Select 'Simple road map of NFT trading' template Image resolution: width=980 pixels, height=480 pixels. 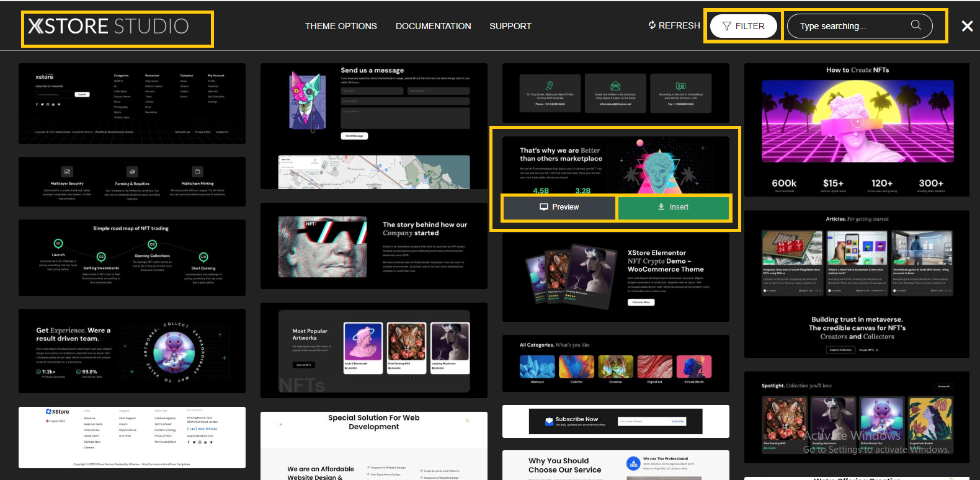132,257
